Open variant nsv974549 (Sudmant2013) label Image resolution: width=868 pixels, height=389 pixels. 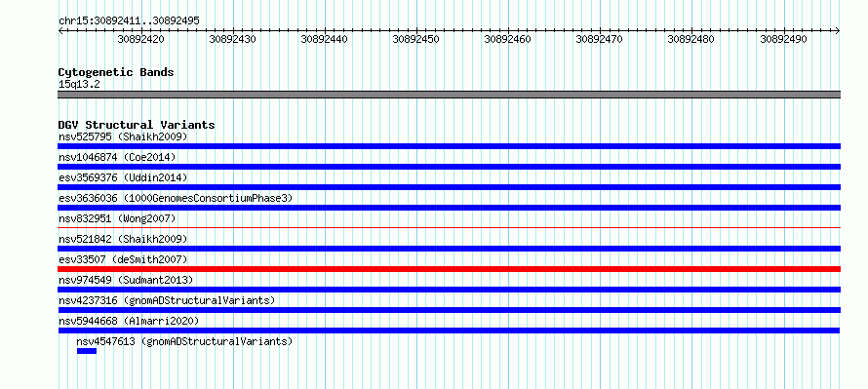[126, 280]
